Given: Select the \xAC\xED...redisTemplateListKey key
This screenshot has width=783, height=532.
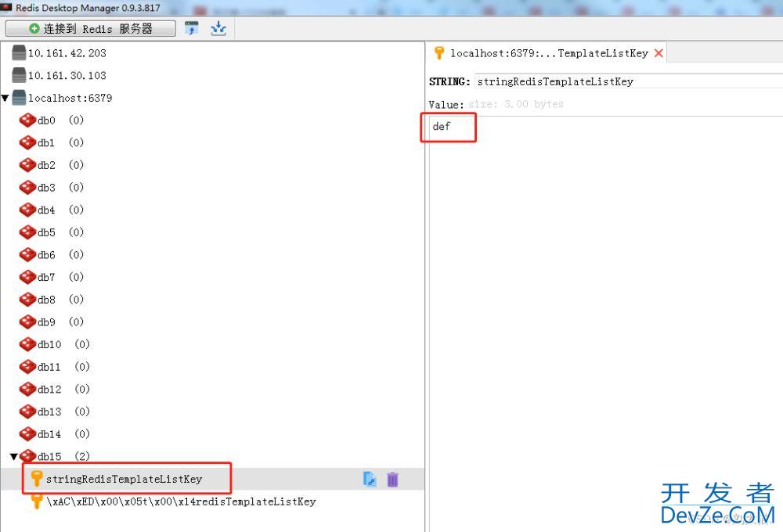Looking at the screenshot, I should tap(181, 501).
